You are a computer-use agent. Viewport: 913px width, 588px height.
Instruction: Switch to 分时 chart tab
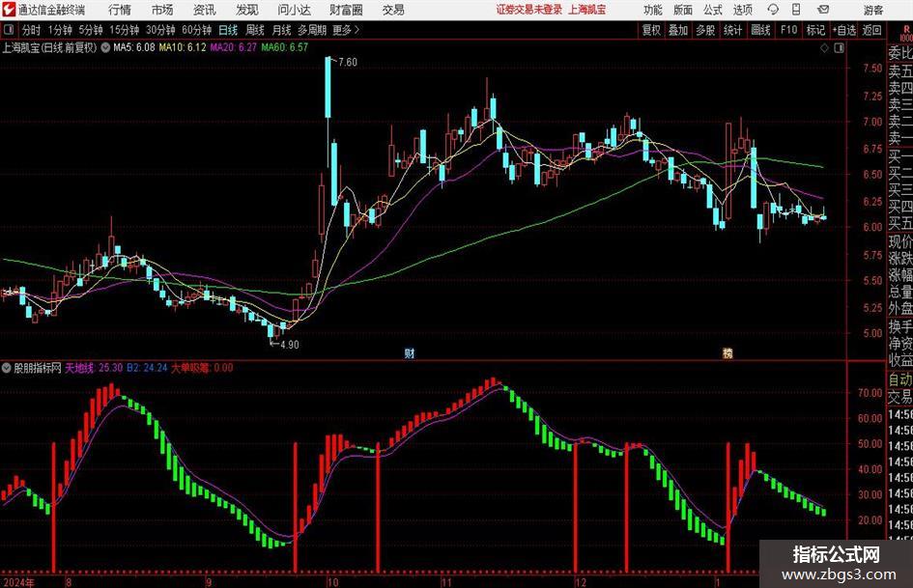[32, 30]
